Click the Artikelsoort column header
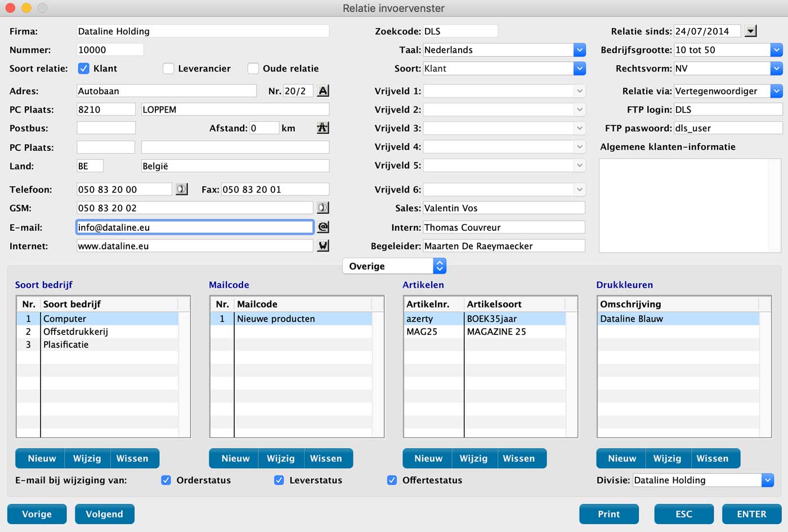 514,304
